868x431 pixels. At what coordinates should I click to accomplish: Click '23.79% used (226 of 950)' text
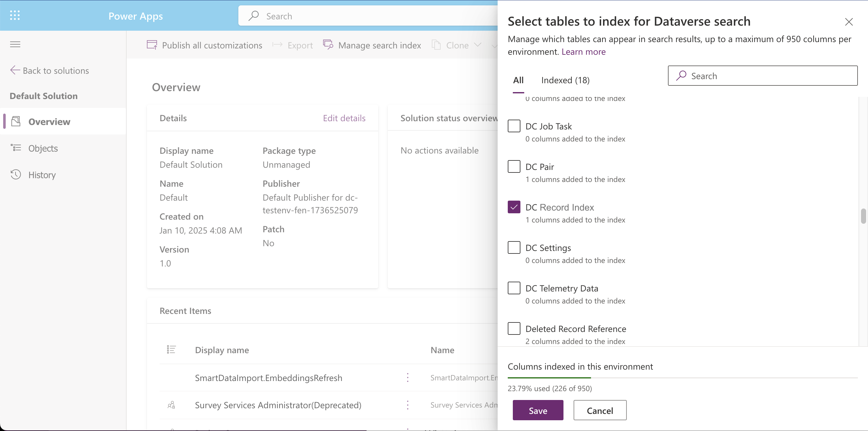tap(550, 388)
